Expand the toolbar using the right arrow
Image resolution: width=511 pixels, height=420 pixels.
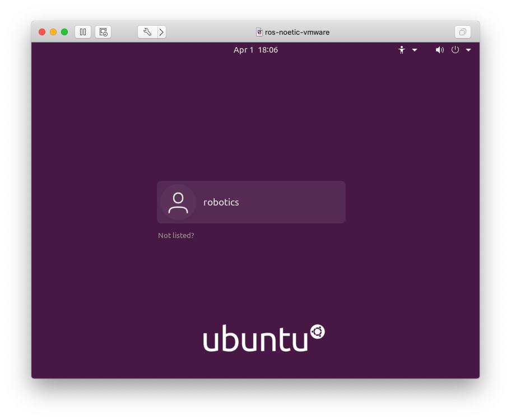click(161, 32)
